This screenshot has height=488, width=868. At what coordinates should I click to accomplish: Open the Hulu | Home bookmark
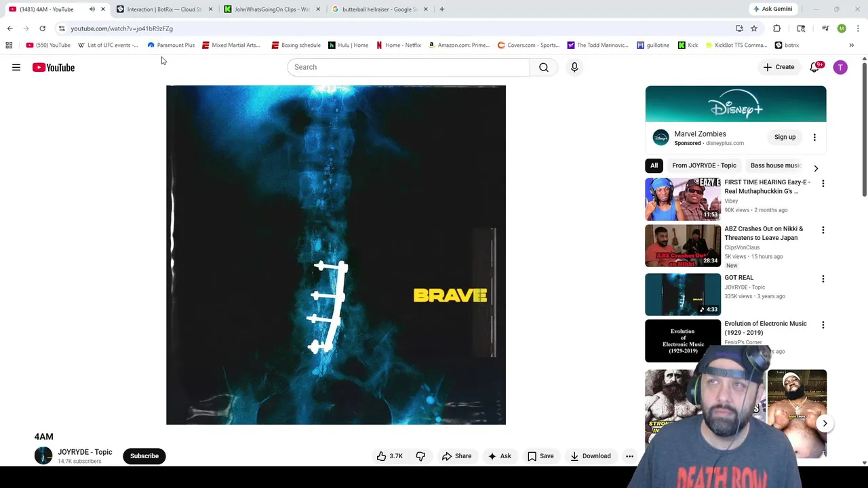[x=348, y=45]
